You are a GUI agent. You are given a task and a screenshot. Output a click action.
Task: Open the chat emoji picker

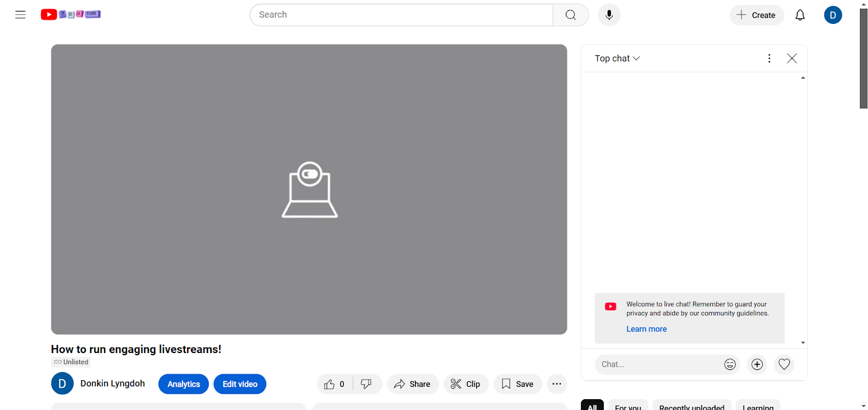point(730,364)
